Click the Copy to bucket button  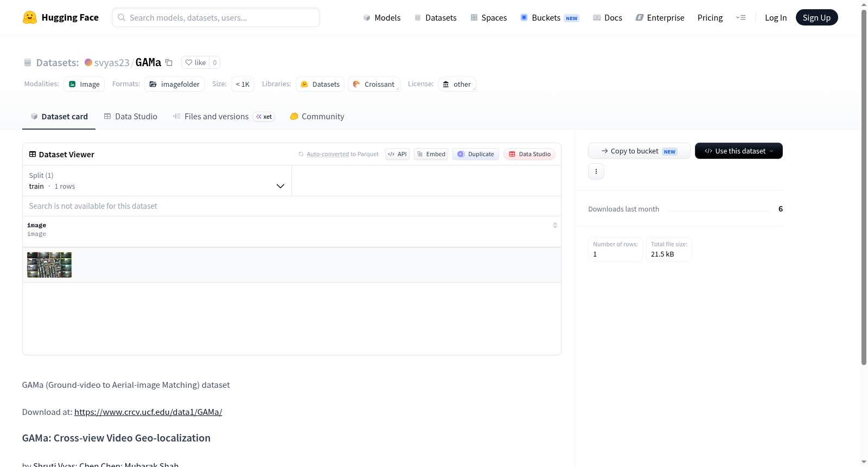click(639, 151)
